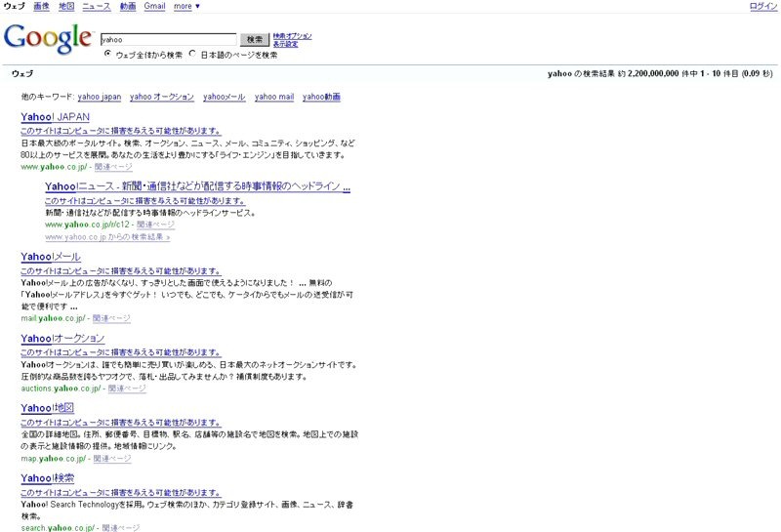The height and width of the screenshot is (532, 781).
Task: Open the 画像 tab in top navigation
Action: click(41, 7)
